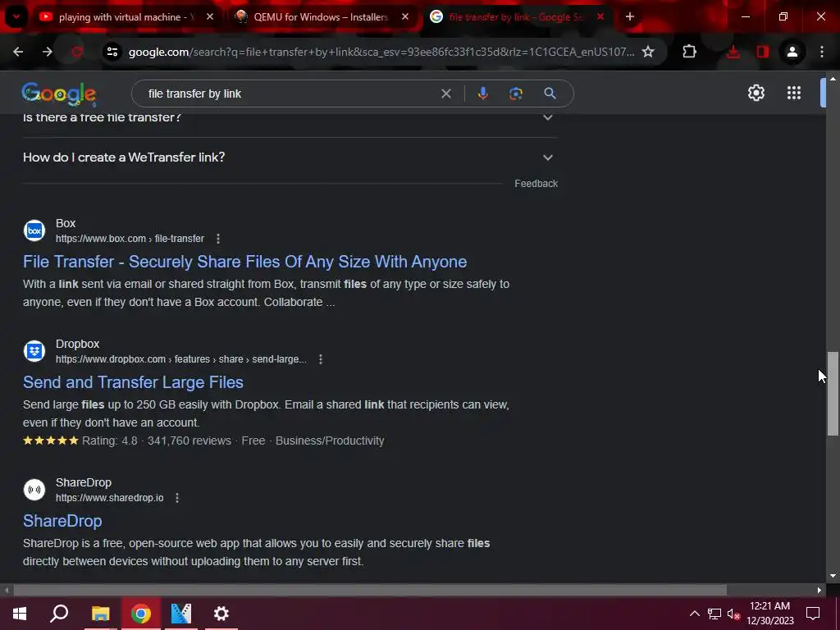
Task: Click the horizontal scrollbar thumb
Action: [x=370, y=591]
